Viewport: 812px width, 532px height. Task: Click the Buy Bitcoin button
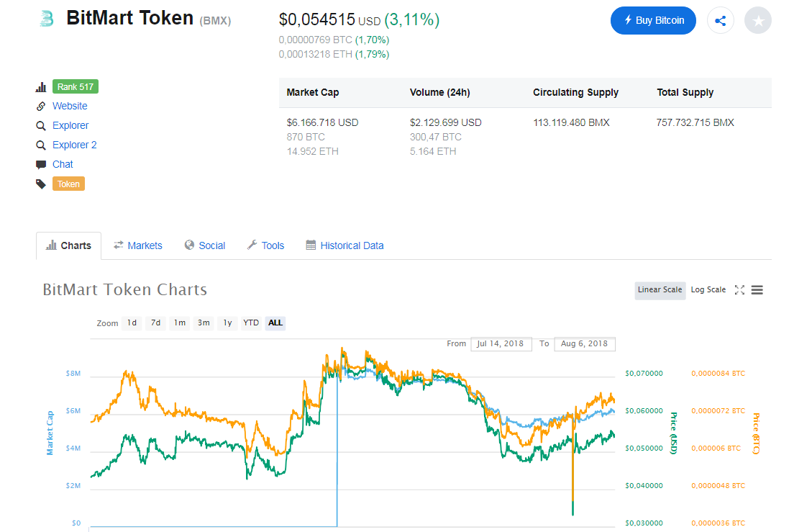(x=654, y=20)
